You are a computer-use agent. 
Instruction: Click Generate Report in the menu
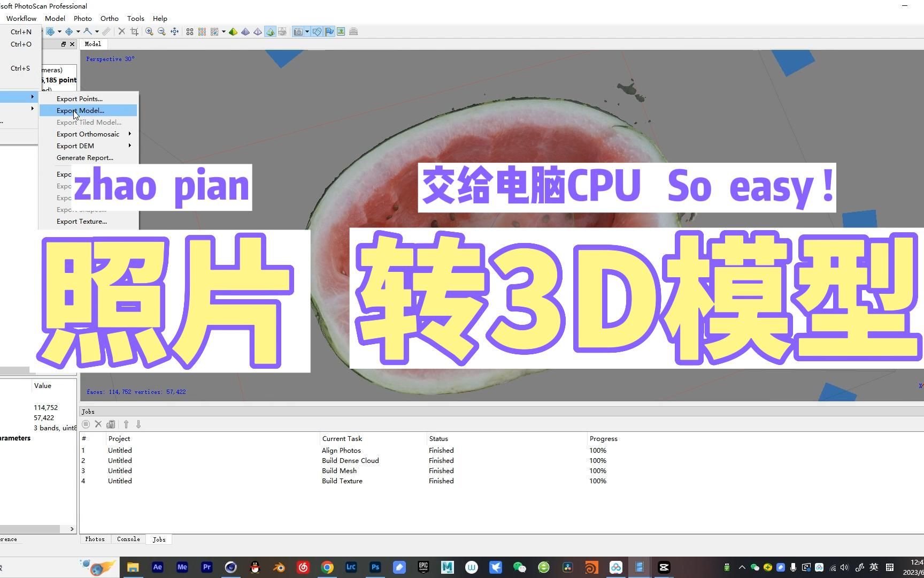click(84, 157)
